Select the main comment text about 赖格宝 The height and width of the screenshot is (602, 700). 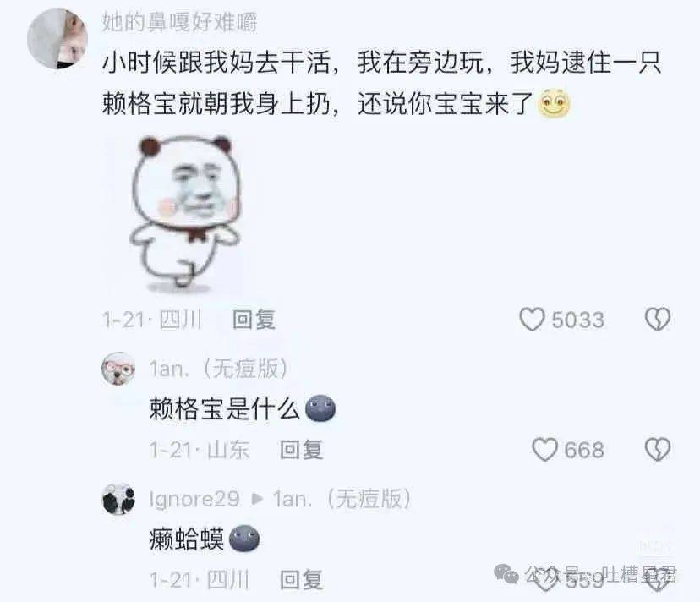tap(381, 83)
